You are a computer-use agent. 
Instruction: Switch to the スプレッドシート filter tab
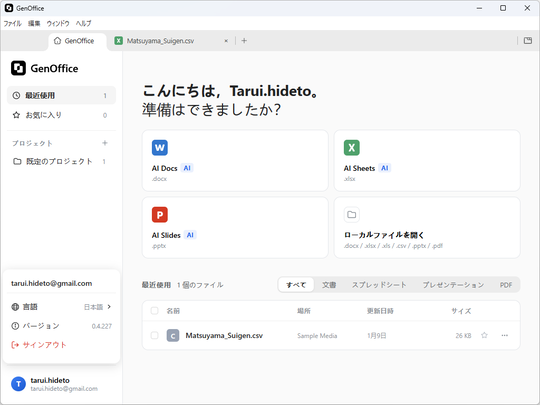[379, 285]
